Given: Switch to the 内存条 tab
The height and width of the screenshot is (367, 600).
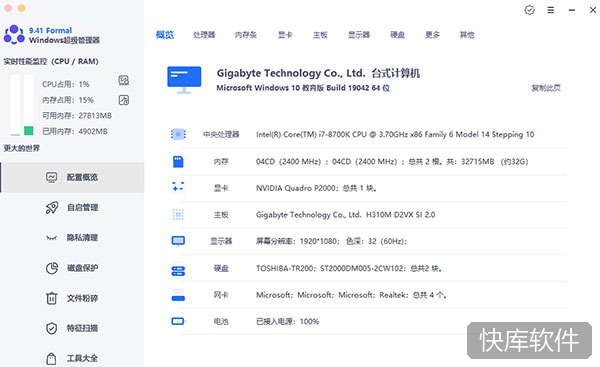Looking at the screenshot, I should (x=246, y=35).
